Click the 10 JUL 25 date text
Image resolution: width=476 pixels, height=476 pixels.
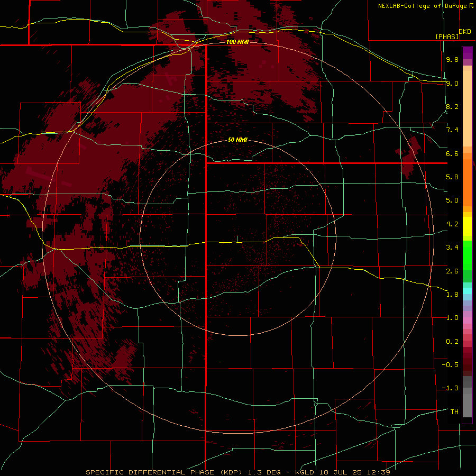340,472
